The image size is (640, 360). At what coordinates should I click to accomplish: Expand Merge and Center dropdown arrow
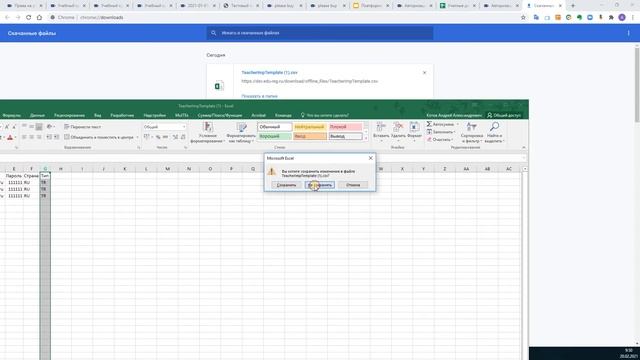[x=137, y=137]
